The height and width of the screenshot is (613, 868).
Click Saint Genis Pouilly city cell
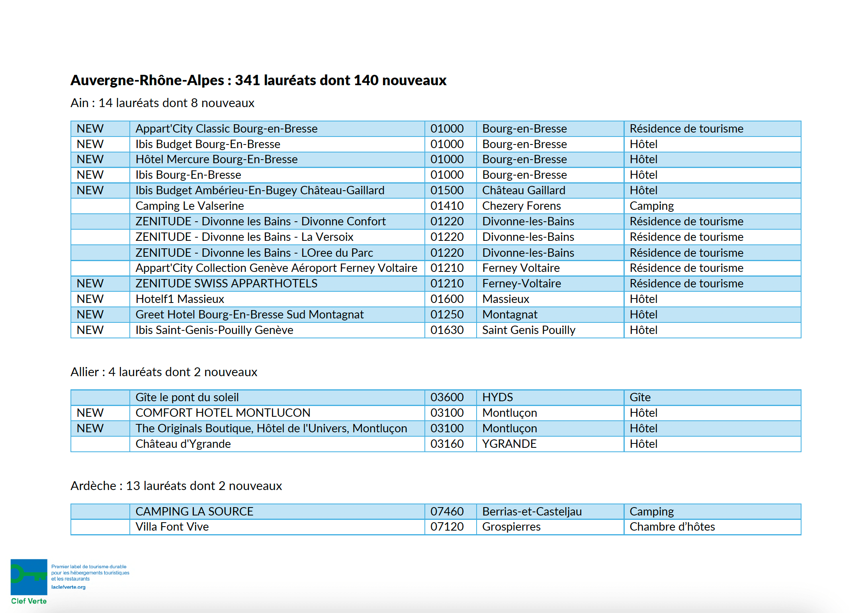click(x=550, y=330)
